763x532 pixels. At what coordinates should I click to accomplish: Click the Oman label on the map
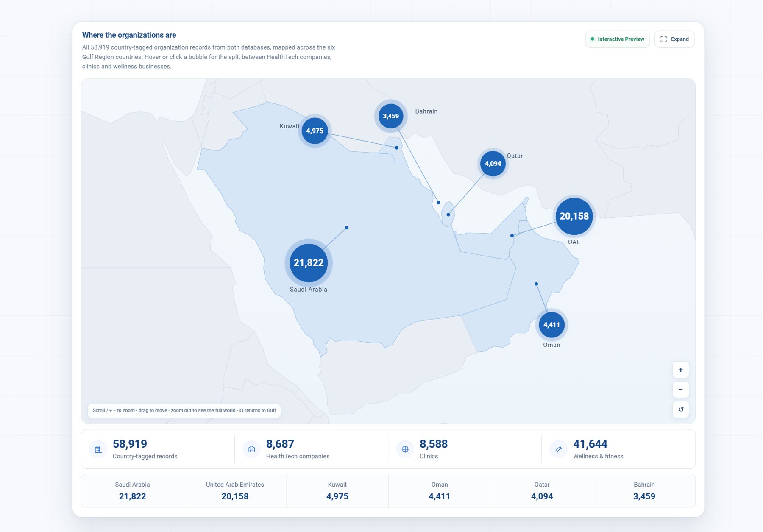coord(551,345)
